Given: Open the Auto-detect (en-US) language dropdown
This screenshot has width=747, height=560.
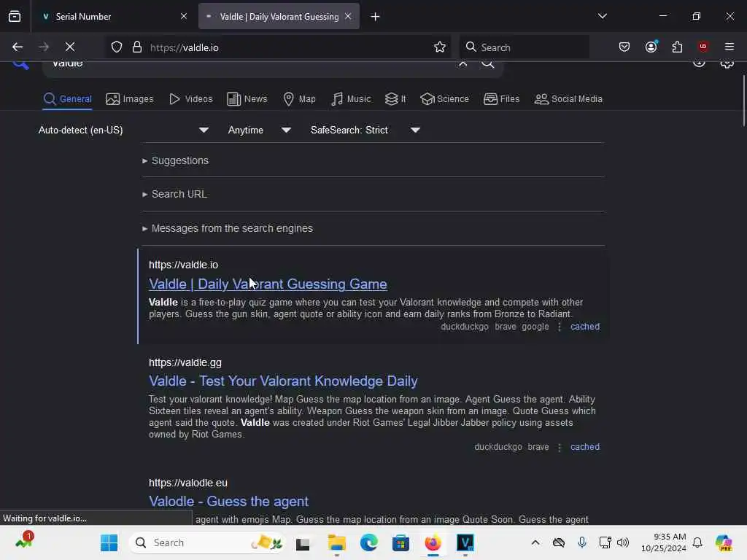Looking at the screenshot, I should (x=123, y=130).
